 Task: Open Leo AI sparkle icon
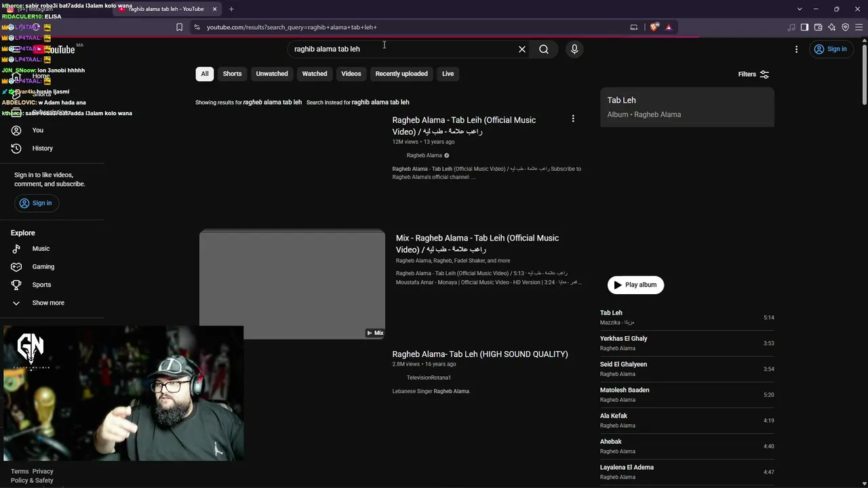click(831, 27)
